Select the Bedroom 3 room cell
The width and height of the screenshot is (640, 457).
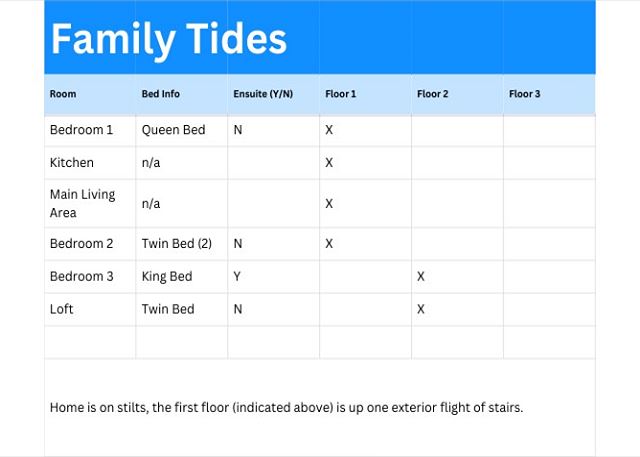click(x=82, y=276)
